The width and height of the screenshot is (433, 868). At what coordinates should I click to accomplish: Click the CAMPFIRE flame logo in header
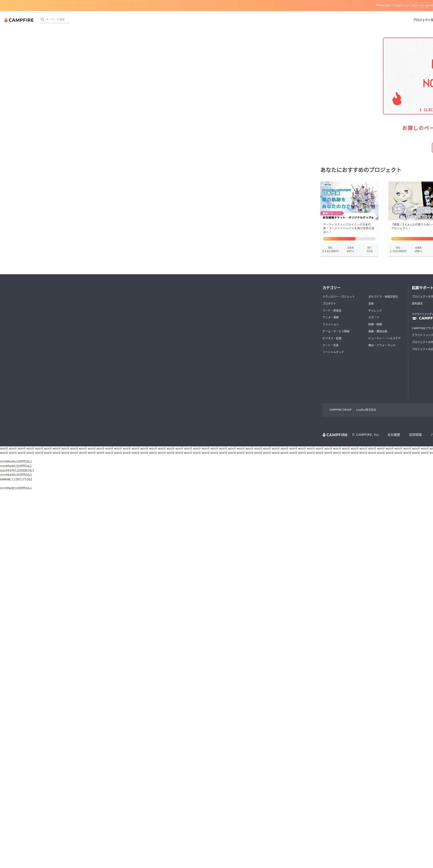point(18,20)
